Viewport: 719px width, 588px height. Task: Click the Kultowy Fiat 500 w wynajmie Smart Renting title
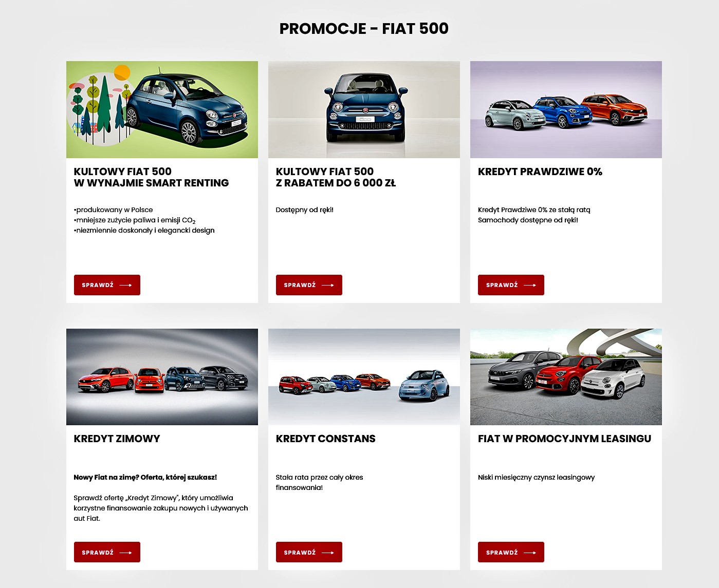click(x=151, y=177)
